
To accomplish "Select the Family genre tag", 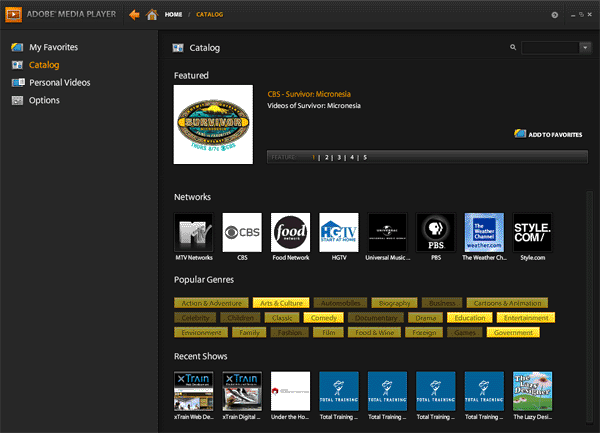I will coord(249,332).
